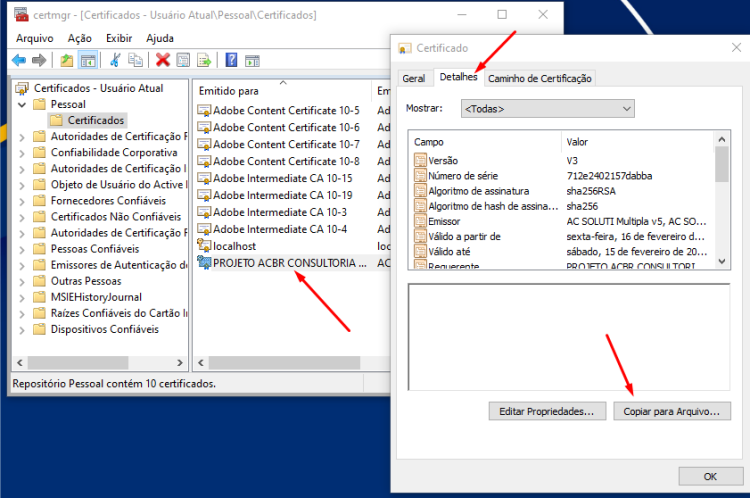Toggle the Show/Hide console tree icon
Image resolution: width=750 pixels, height=498 pixels.
click(x=88, y=60)
